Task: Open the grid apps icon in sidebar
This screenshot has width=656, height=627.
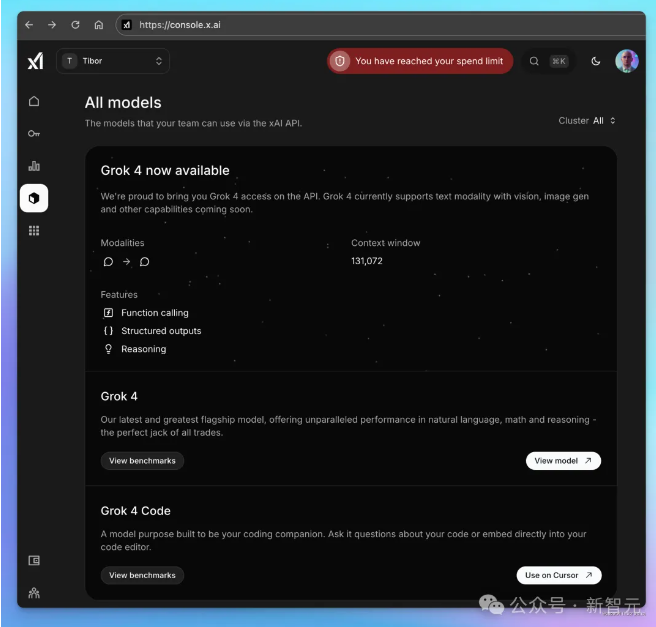Action: pyautogui.click(x=34, y=231)
